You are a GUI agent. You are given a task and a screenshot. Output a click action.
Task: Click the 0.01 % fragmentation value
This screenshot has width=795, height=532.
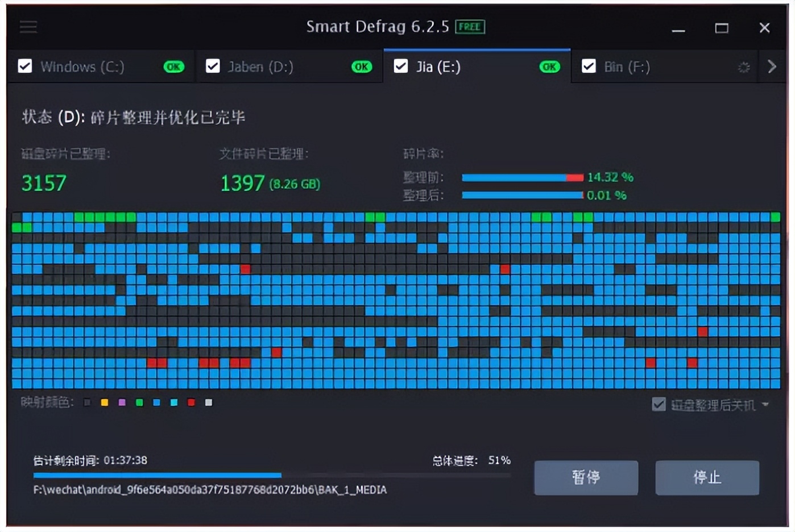point(607,196)
